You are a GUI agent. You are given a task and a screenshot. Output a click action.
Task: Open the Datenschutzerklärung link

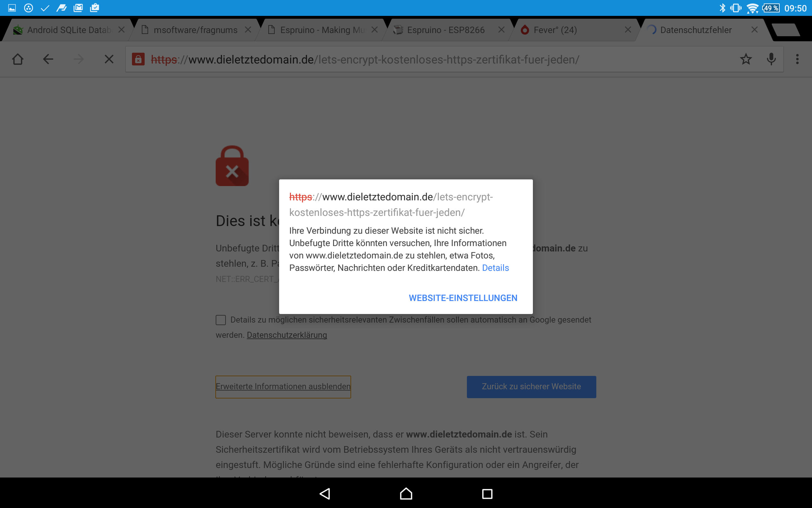tap(287, 335)
